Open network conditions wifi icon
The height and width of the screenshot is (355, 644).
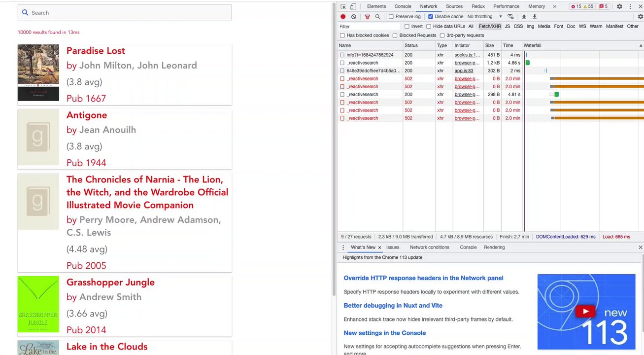[510, 17]
